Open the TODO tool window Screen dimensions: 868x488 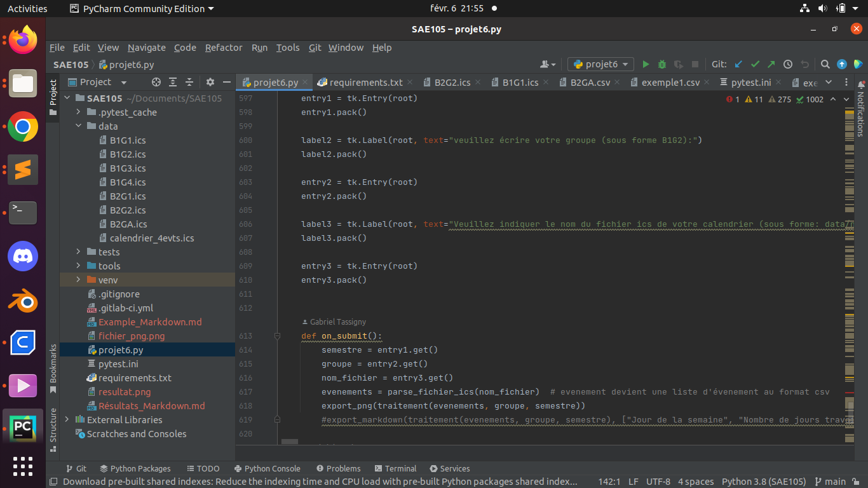pos(203,468)
